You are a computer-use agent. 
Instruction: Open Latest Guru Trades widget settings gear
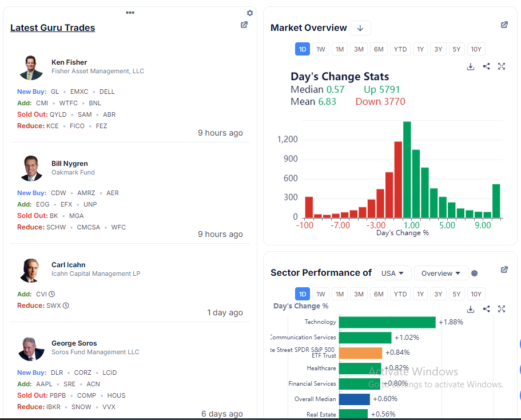pyautogui.click(x=250, y=13)
